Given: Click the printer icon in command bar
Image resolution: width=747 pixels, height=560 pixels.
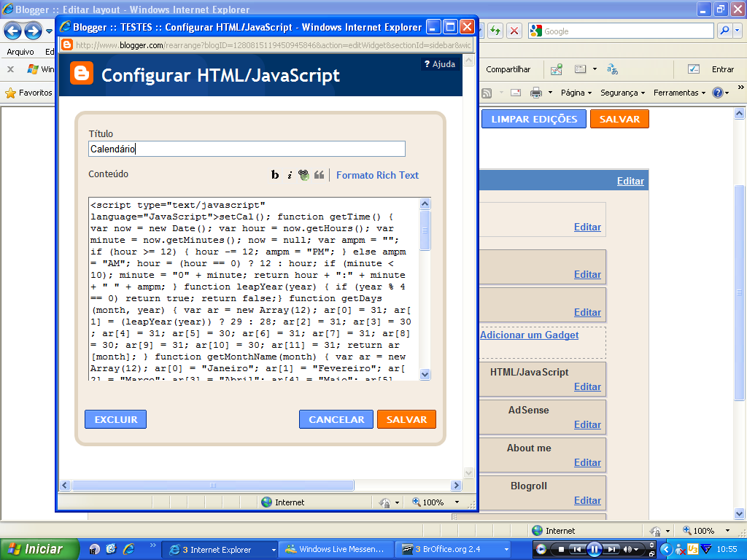Looking at the screenshot, I should click(x=536, y=93).
